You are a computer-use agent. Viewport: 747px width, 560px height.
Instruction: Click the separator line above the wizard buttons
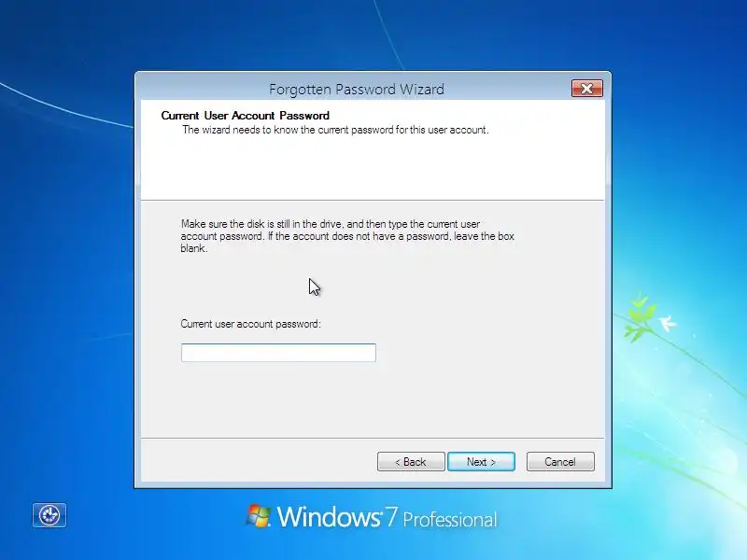click(372, 438)
